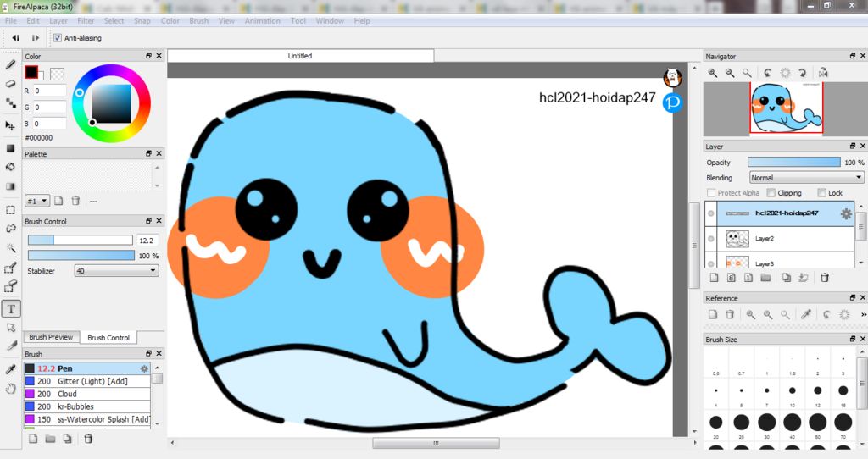The image size is (868, 459).
Task: Select the Eraser tool in the toolbox
Action: pos(10,84)
